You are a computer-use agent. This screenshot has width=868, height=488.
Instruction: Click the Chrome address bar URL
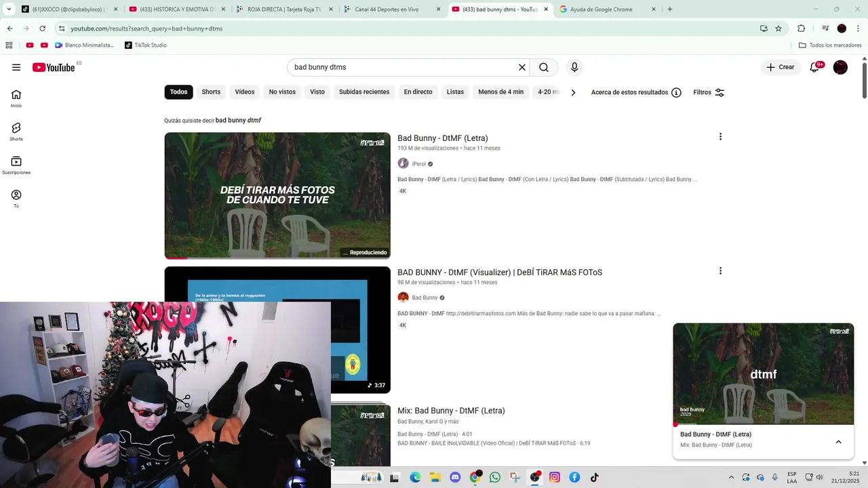coord(146,28)
